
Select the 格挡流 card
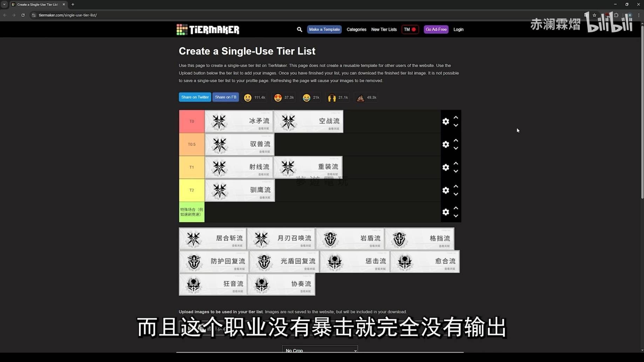click(420, 239)
